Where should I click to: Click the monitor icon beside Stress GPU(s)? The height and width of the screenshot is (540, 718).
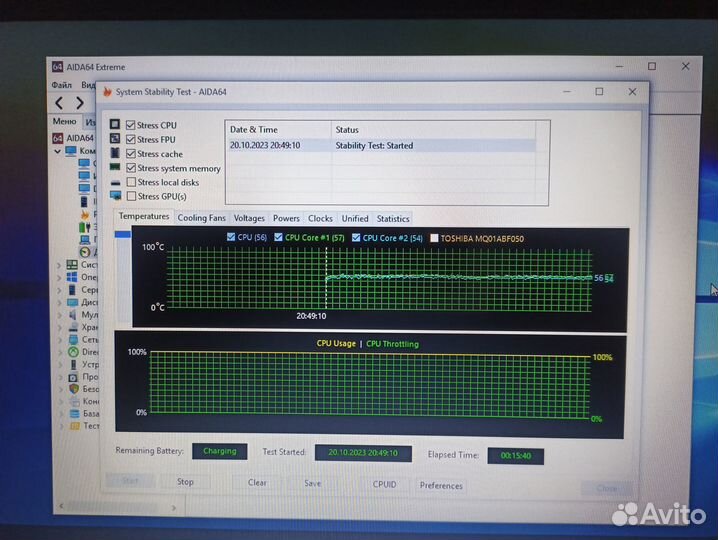coord(115,196)
